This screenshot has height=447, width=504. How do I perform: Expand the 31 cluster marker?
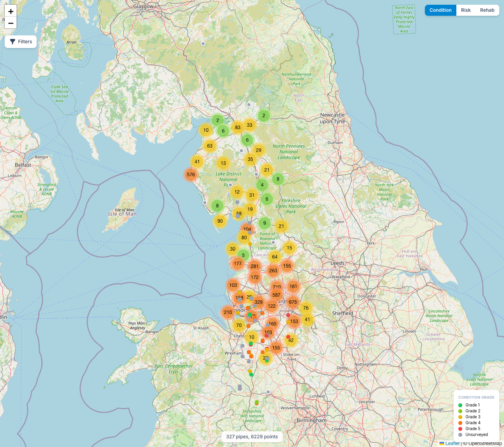pyautogui.click(x=252, y=195)
